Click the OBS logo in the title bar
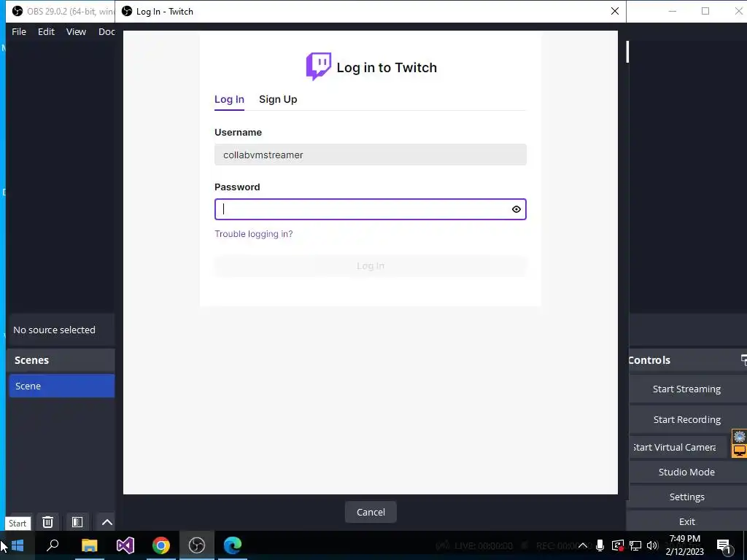The image size is (747, 560). pos(18,11)
